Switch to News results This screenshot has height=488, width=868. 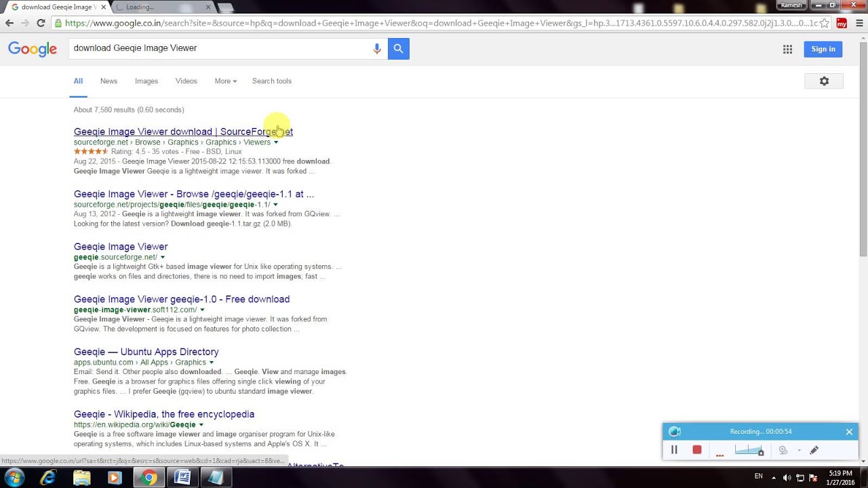click(108, 81)
